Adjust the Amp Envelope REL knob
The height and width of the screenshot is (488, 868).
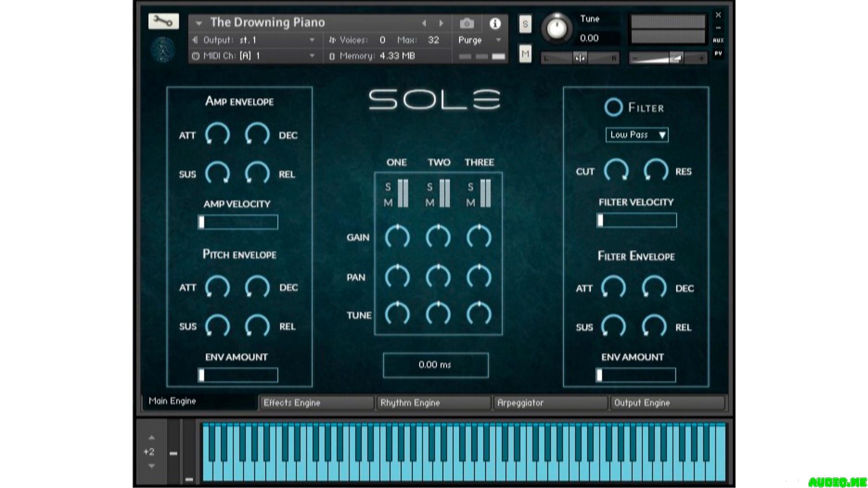(x=257, y=173)
